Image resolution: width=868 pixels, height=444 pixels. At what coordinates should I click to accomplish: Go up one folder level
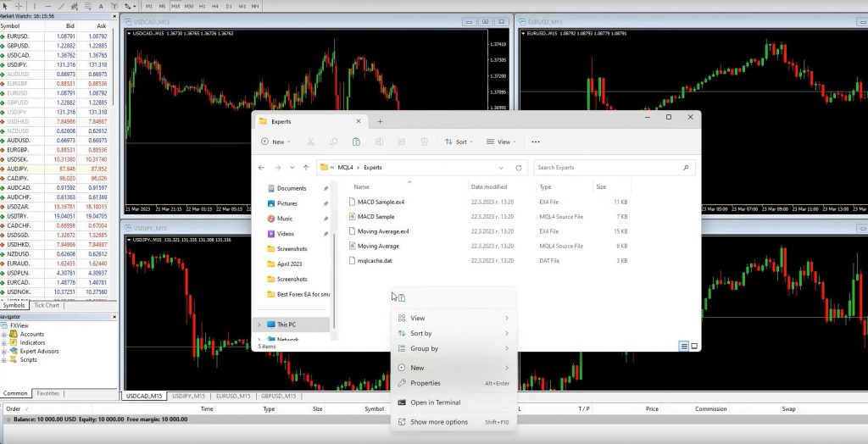pos(305,167)
